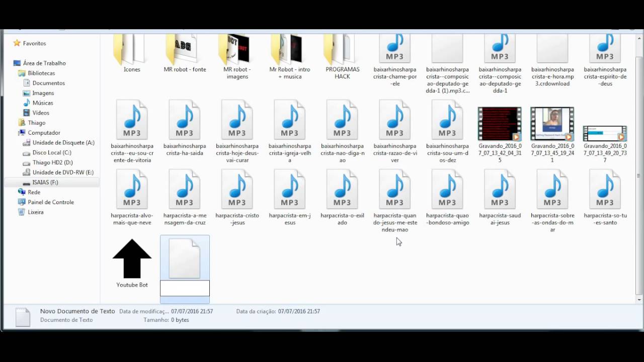Click the scrollbar down arrow
This screenshot has height=362, width=644.
[639, 300]
